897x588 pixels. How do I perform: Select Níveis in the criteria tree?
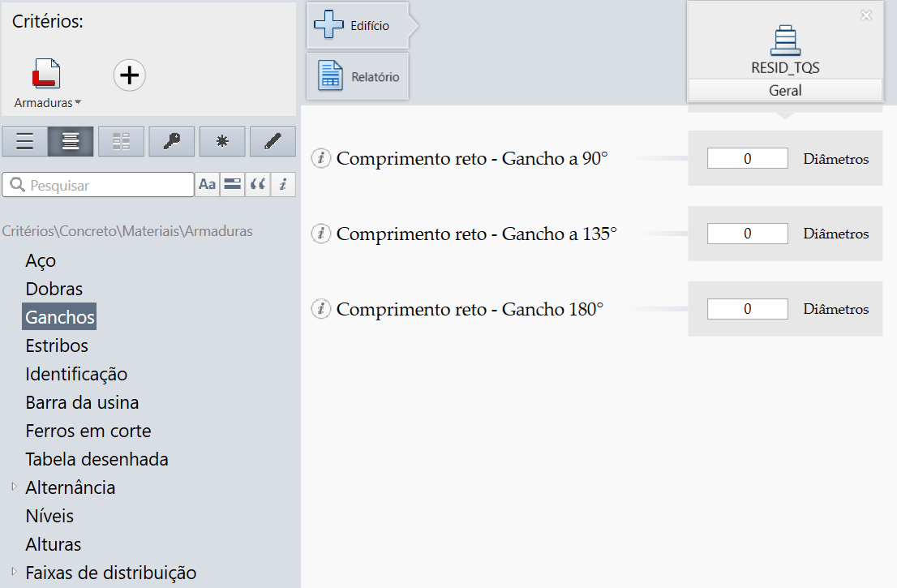click(49, 516)
